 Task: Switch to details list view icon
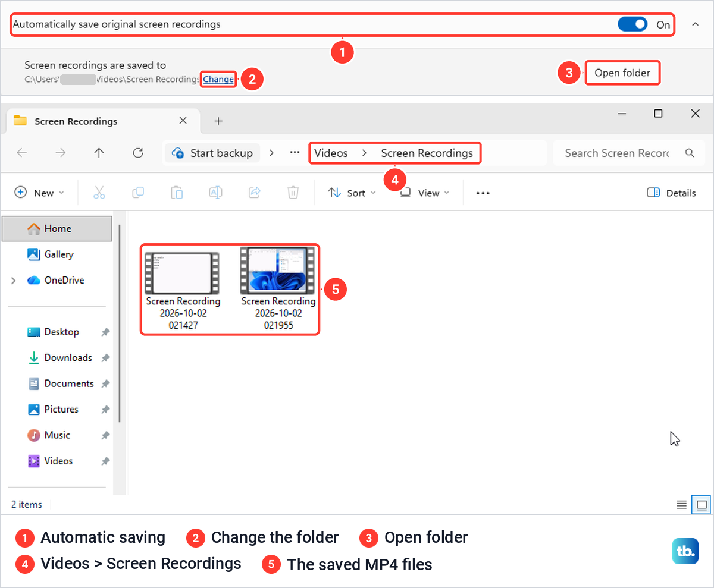click(682, 505)
